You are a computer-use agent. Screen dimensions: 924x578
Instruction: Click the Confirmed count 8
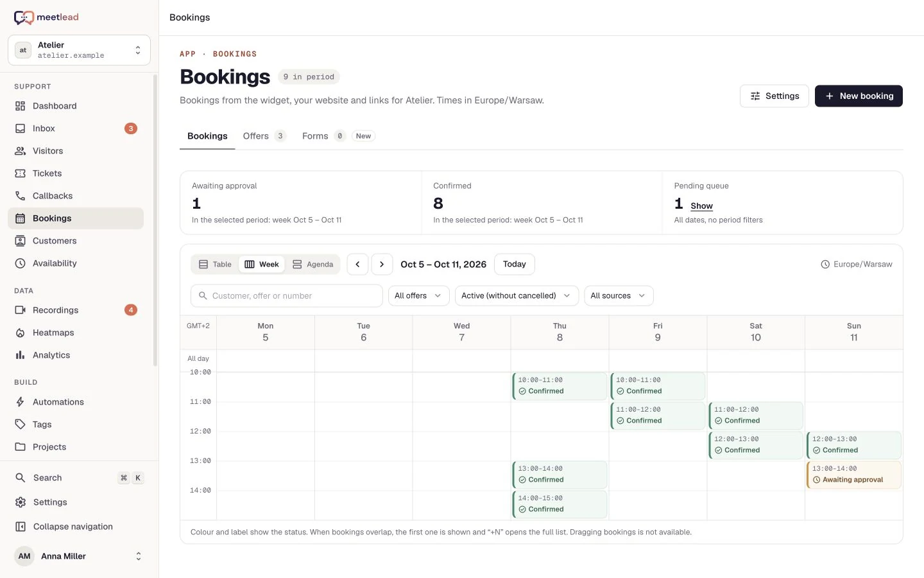coord(438,204)
